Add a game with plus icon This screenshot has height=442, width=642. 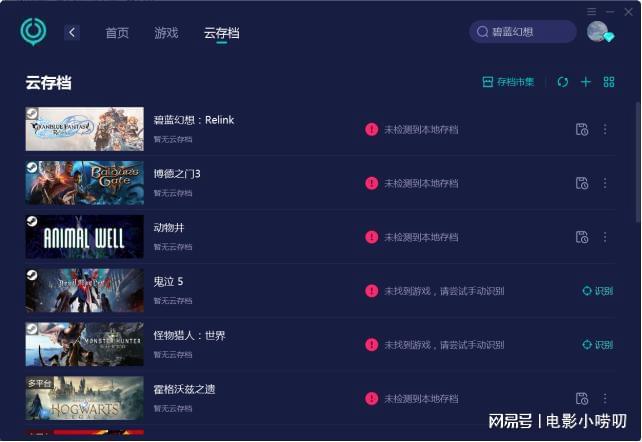[585, 82]
